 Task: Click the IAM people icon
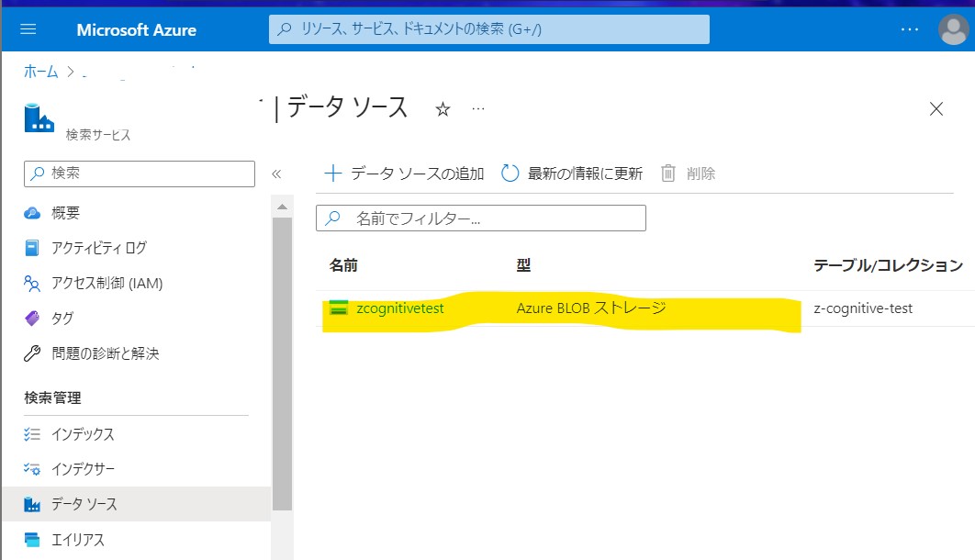point(32,284)
